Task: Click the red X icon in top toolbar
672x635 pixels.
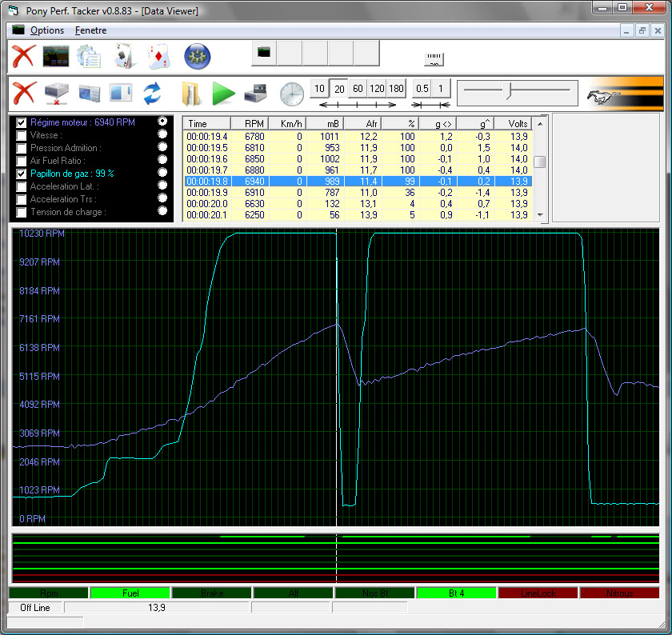Action: (23, 57)
